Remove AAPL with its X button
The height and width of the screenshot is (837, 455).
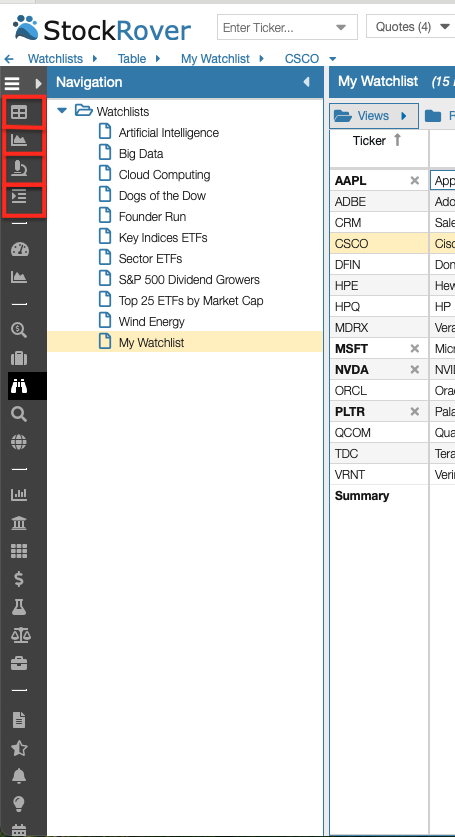[414, 180]
